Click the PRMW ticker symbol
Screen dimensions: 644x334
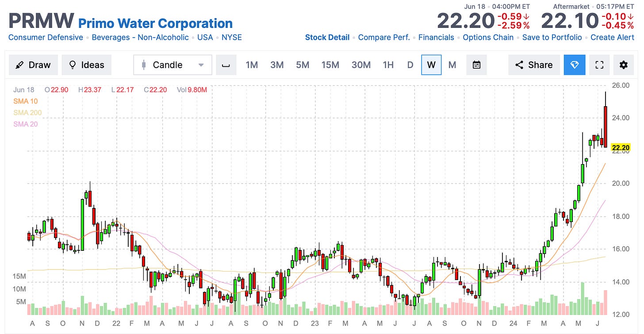(41, 21)
